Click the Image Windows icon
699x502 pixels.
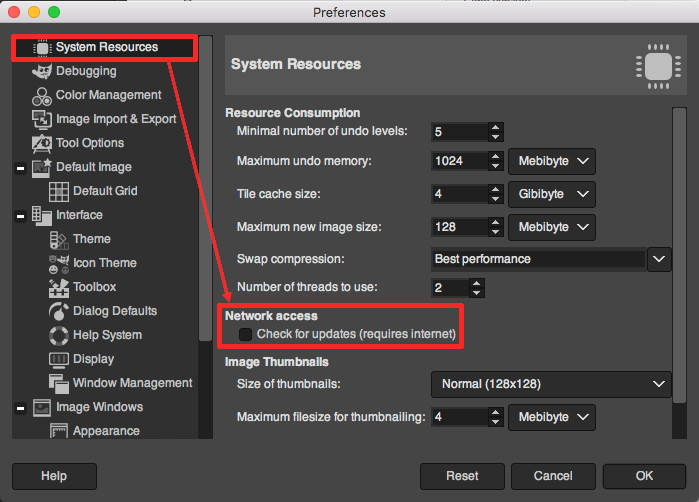[42, 408]
